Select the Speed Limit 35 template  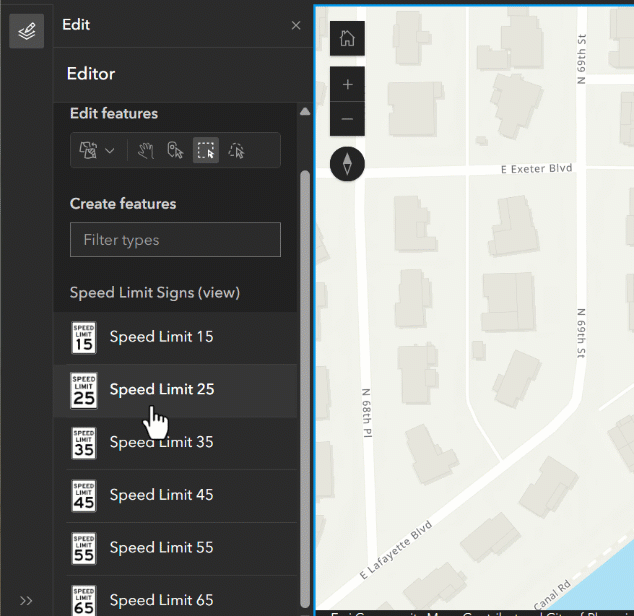pos(175,443)
